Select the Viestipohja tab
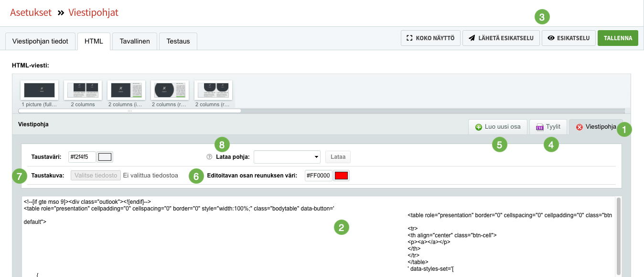 click(596, 127)
